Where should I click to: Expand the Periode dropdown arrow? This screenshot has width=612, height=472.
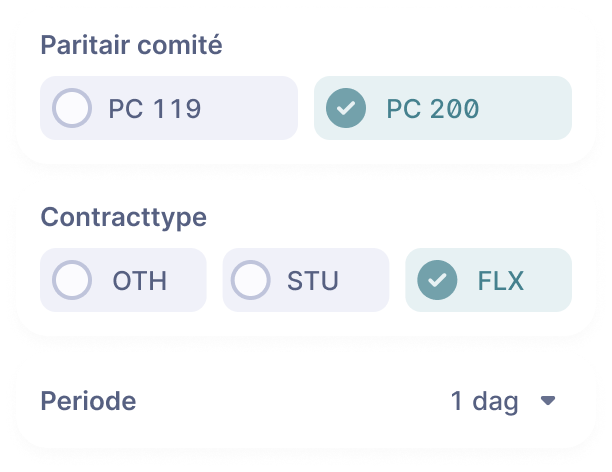[x=547, y=402]
